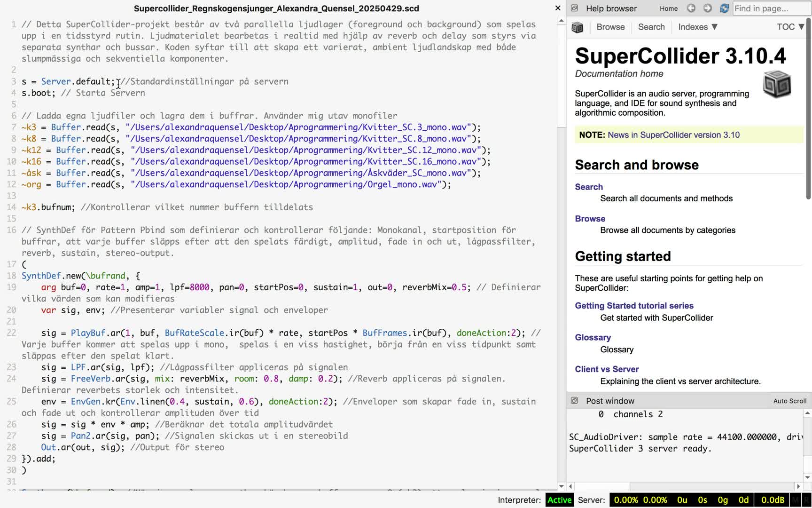The width and height of the screenshot is (812, 508).
Task: Toggle server mute M indicator
Action: (x=795, y=500)
